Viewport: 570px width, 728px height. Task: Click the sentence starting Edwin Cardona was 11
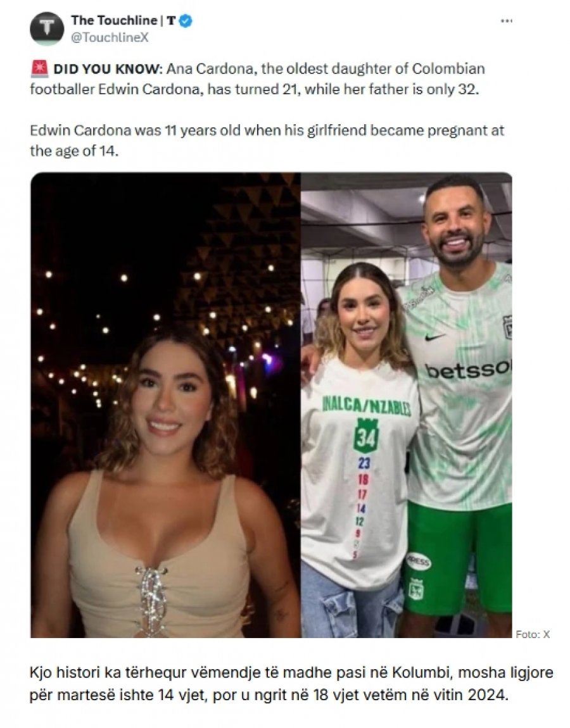[267, 140]
